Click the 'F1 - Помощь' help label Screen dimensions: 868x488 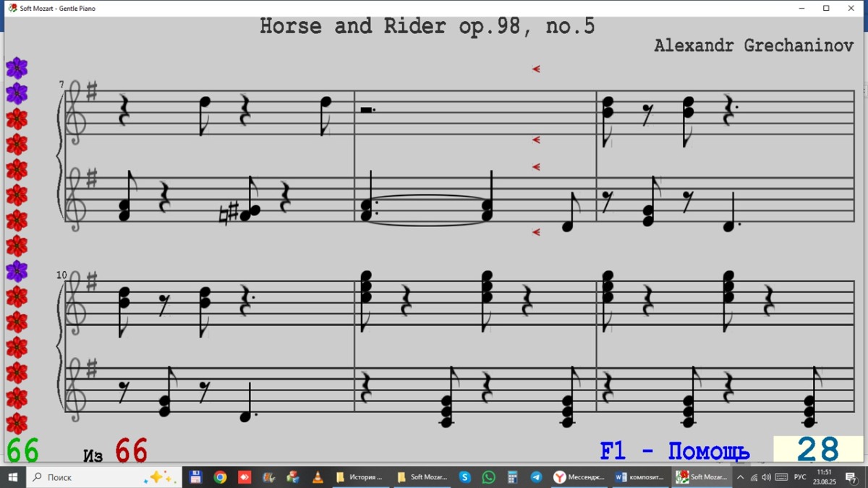[675, 451]
